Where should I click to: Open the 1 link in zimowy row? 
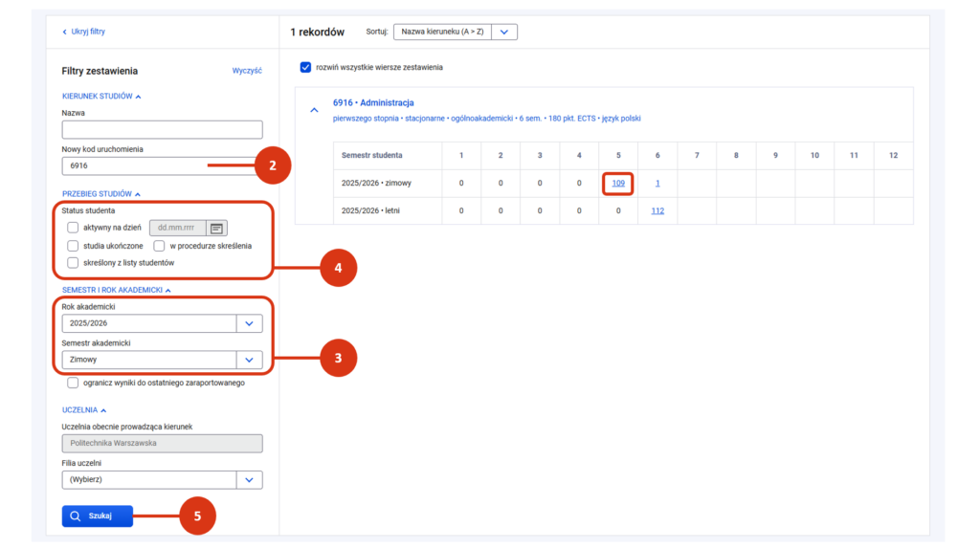point(657,183)
